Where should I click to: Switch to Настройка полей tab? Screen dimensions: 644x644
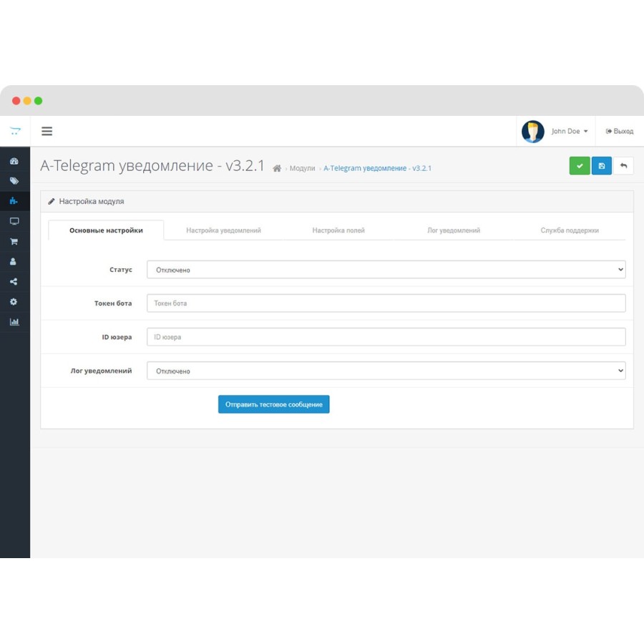[338, 230]
